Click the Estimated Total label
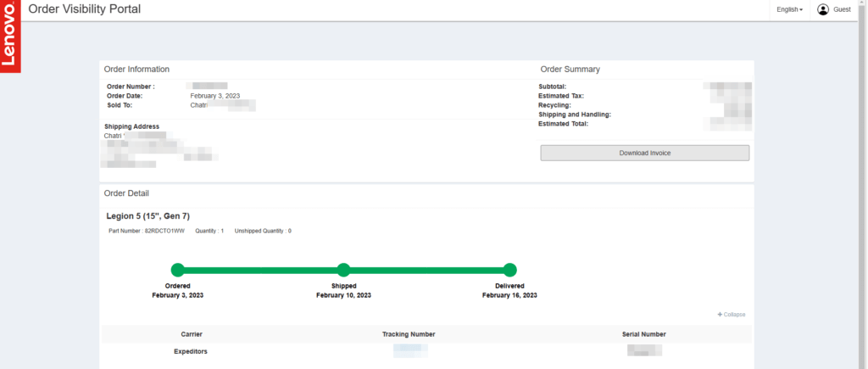The width and height of the screenshot is (868, 369). tap(563, 124)
